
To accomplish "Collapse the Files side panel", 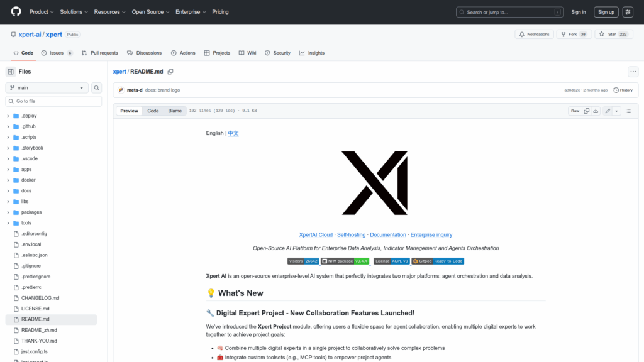I will (x=11, y=72).
